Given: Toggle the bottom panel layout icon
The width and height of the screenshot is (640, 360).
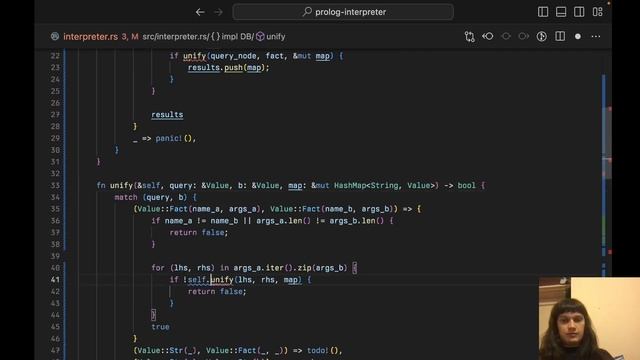Looking at the screenshot, I should click(561, 12).
